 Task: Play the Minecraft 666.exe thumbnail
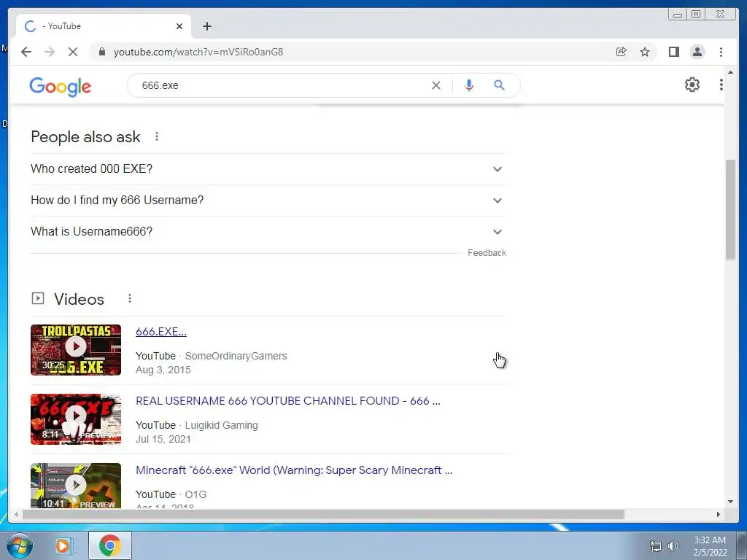(x=76, y=486)
